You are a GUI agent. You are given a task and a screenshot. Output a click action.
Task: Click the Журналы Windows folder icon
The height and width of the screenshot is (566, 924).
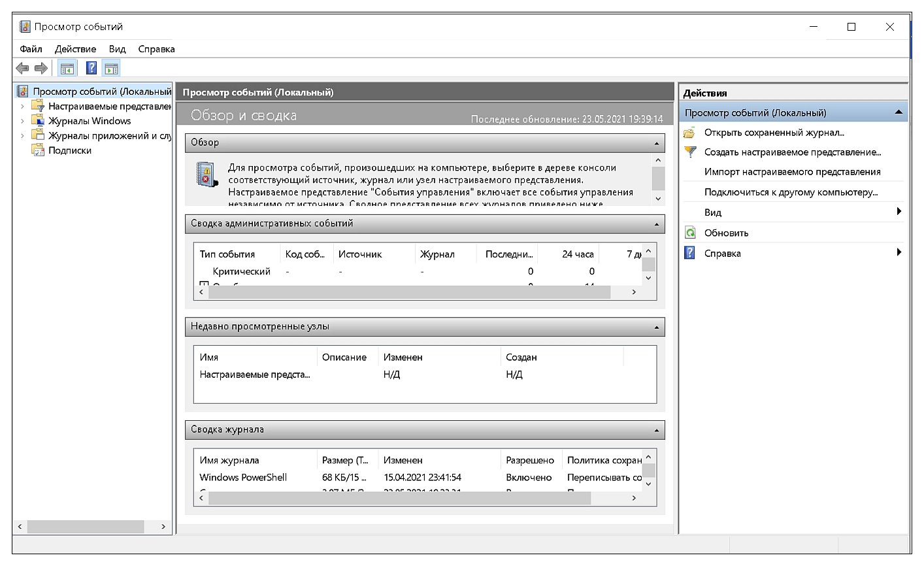[38, 120]
